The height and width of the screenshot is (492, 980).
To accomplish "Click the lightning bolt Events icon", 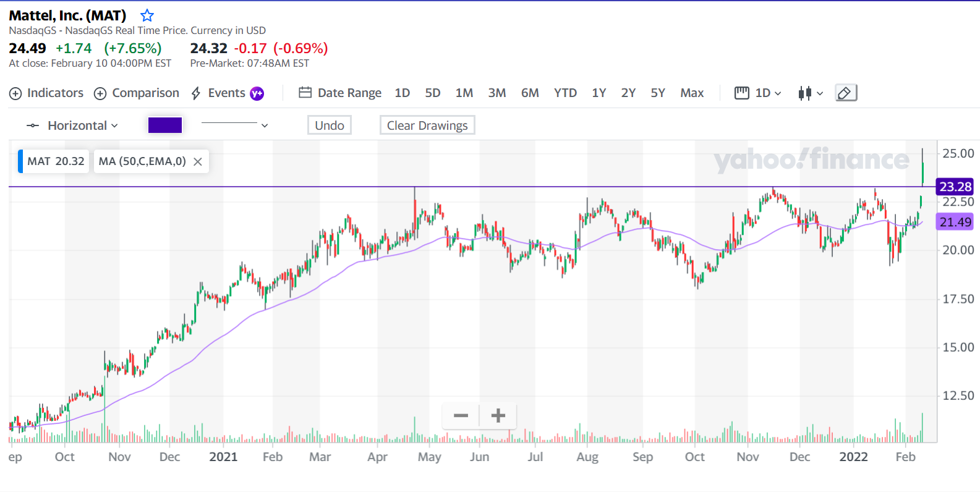I will [x=196, y=93].
